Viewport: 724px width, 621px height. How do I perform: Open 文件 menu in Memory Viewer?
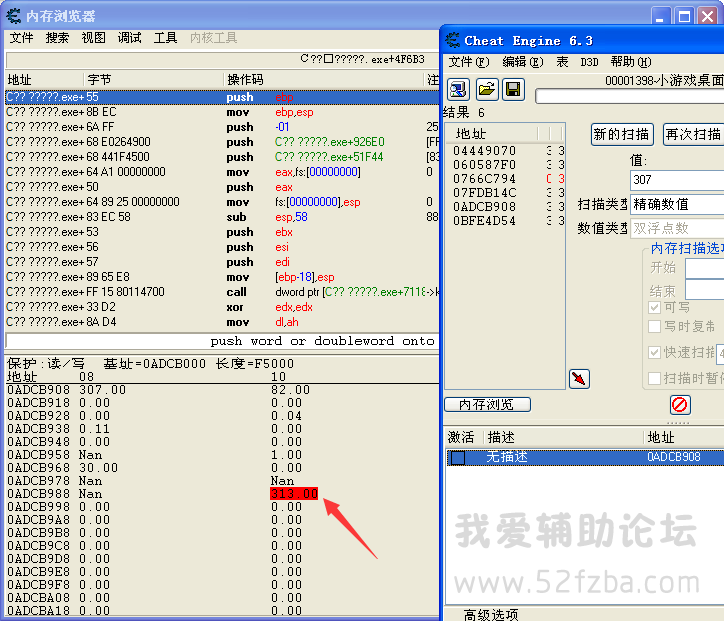pos(21,38)
